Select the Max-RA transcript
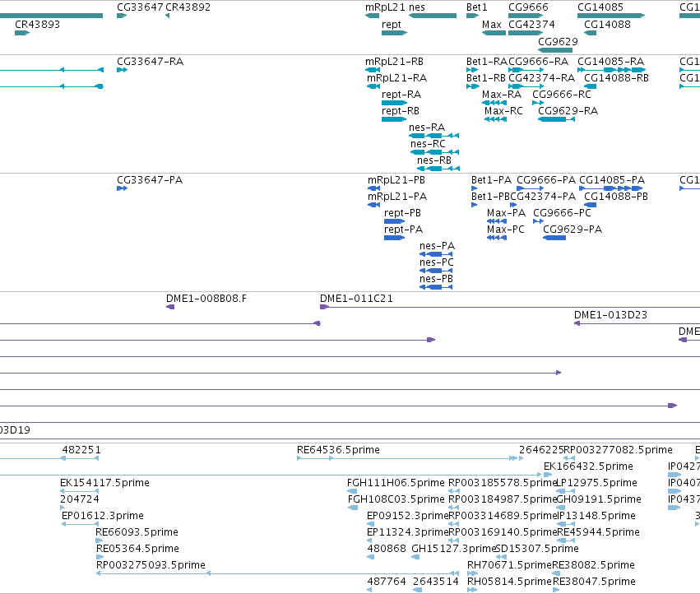Screen dimensions: 700x594 (x=494, y=103)
